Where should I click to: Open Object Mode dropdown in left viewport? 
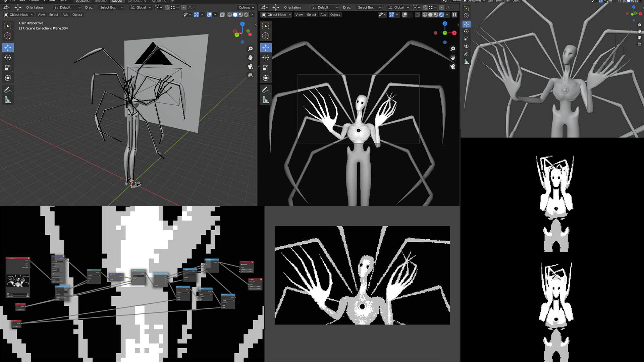click(x=18, y=15)
